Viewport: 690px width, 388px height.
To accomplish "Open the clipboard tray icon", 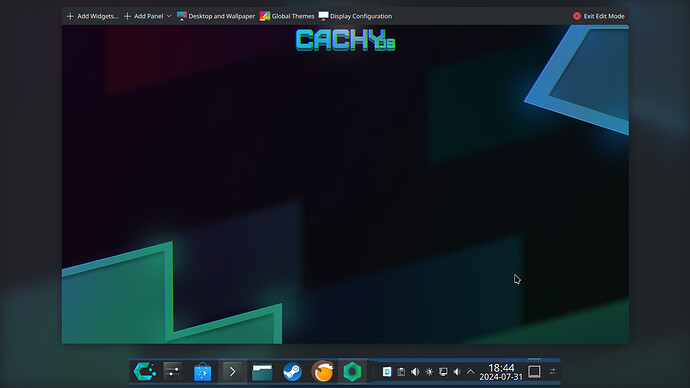I will 401,372.
